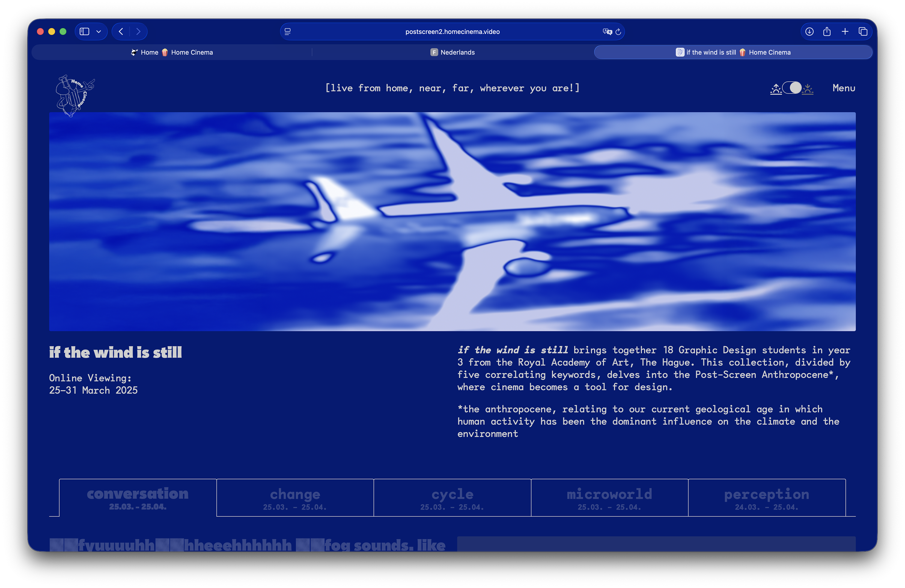Select the microworld keyword tab

(x=609, y=497)
